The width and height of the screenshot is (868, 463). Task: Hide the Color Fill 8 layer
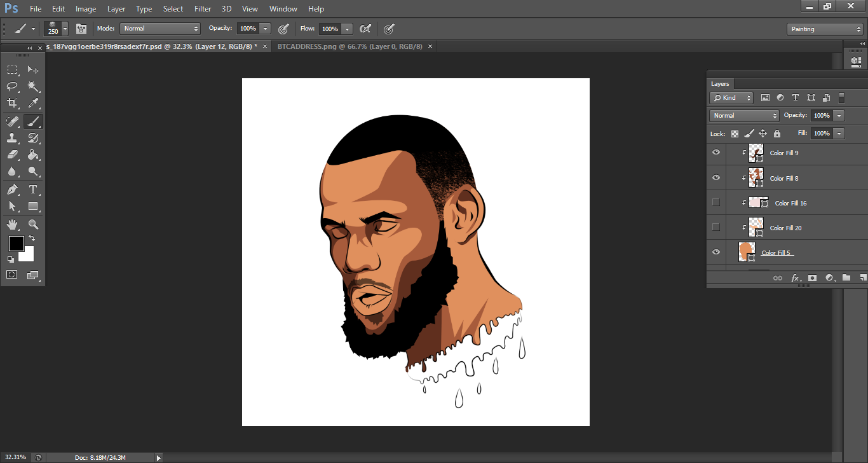716,177
